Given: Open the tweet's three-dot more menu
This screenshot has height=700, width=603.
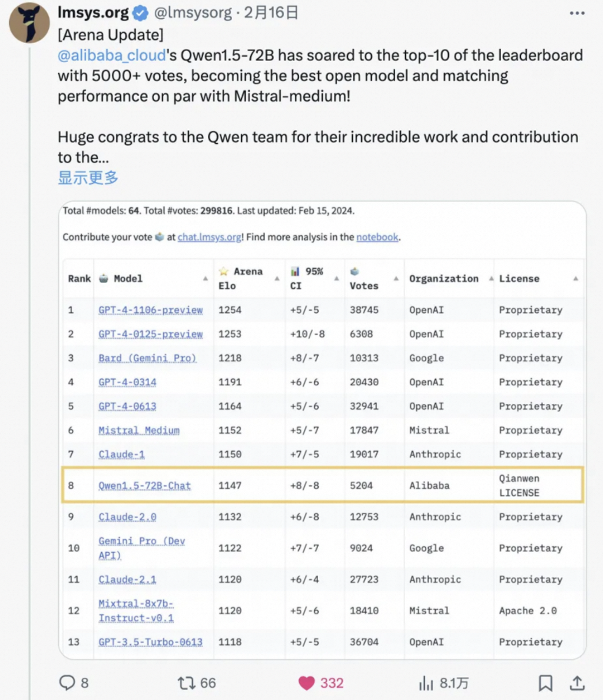Looking at the screenshot, I should click(x=577, y=13).
